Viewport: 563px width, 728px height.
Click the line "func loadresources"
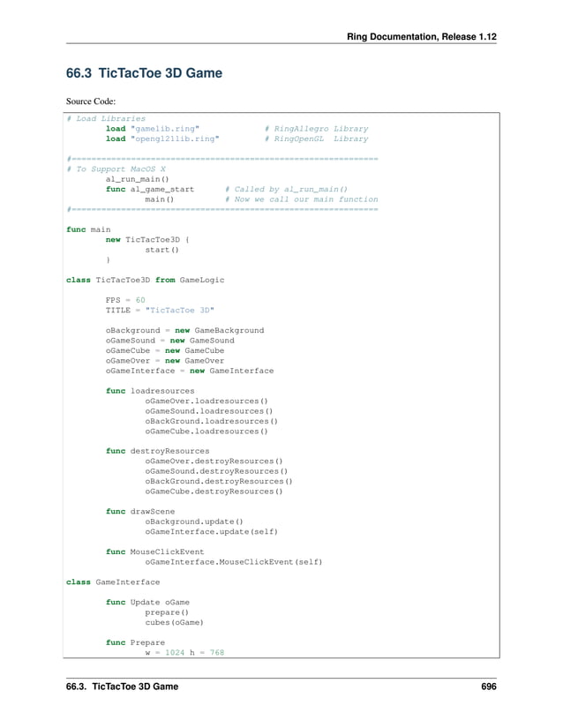tap(150, 391)
